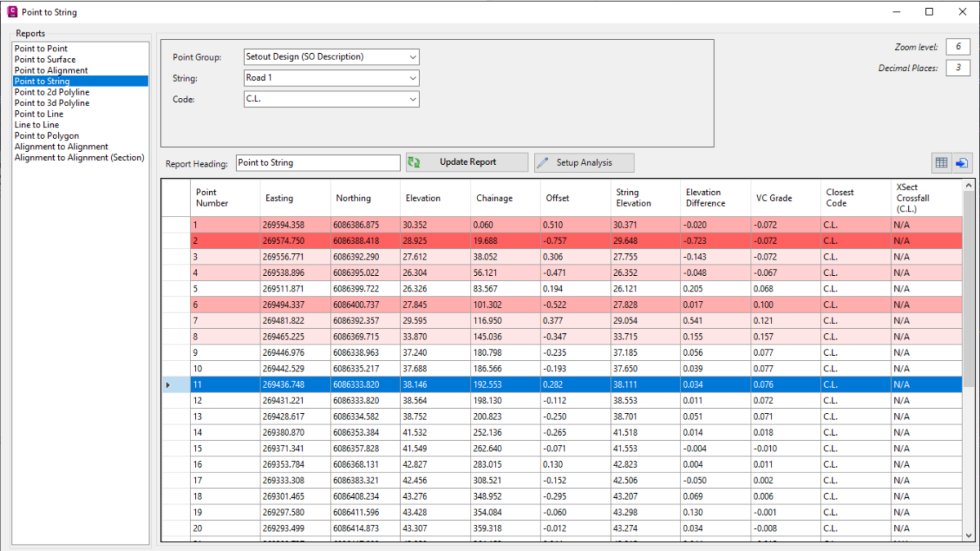Click the row selector arrow beside row 11
Screen dimensions: 980x551
coord(169,384)
